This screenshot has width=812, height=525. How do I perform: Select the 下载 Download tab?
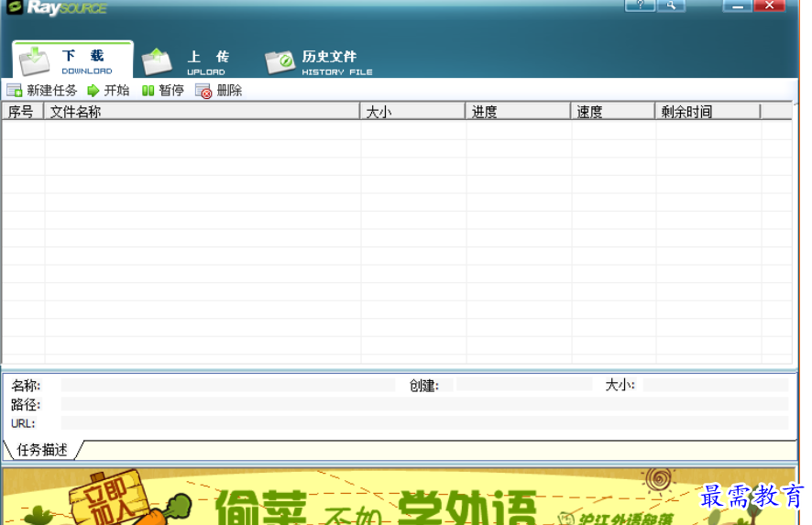[73, 60]
